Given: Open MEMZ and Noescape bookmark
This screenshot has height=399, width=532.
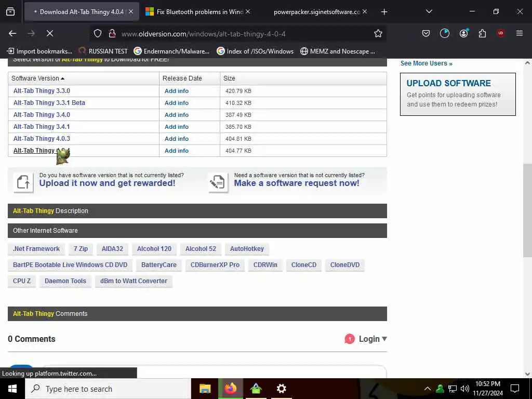Looking at the screenshot, I should 338,51.
